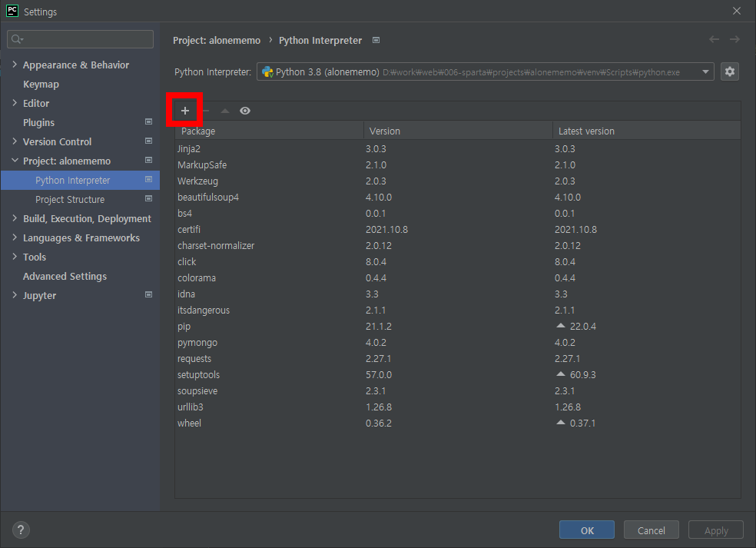756x548 pixels.
Task: Select the Werkzeug package row
Action: [458, 181]
